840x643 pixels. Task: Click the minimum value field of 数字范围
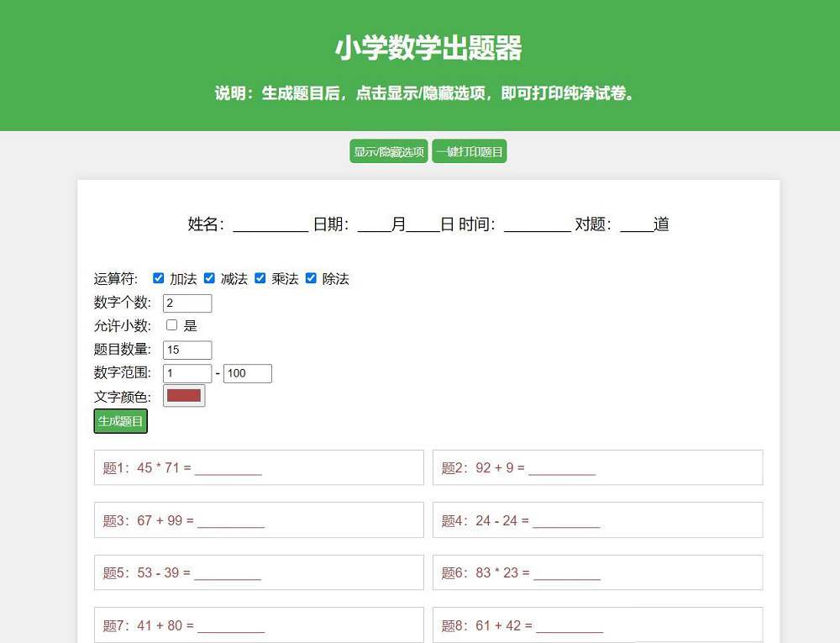point(186,373)
